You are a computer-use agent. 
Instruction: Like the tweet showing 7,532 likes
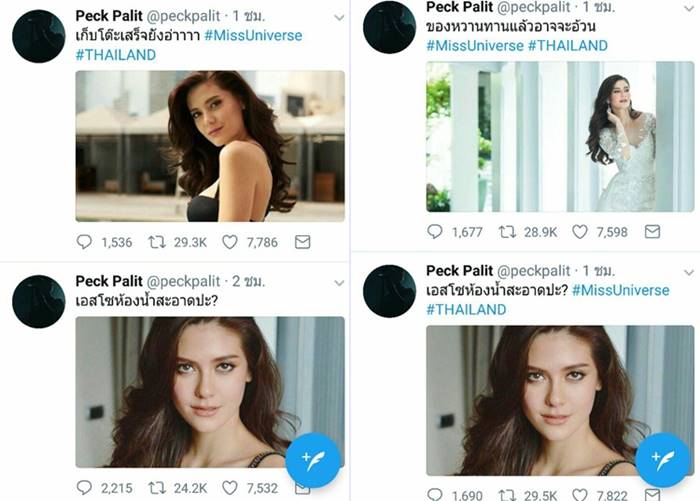[x=230, y=487]
